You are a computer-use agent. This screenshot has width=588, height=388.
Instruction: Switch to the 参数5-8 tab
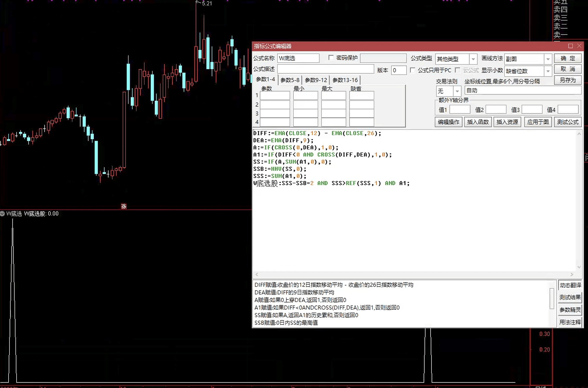pyautogui.click(x=290, y=80)
